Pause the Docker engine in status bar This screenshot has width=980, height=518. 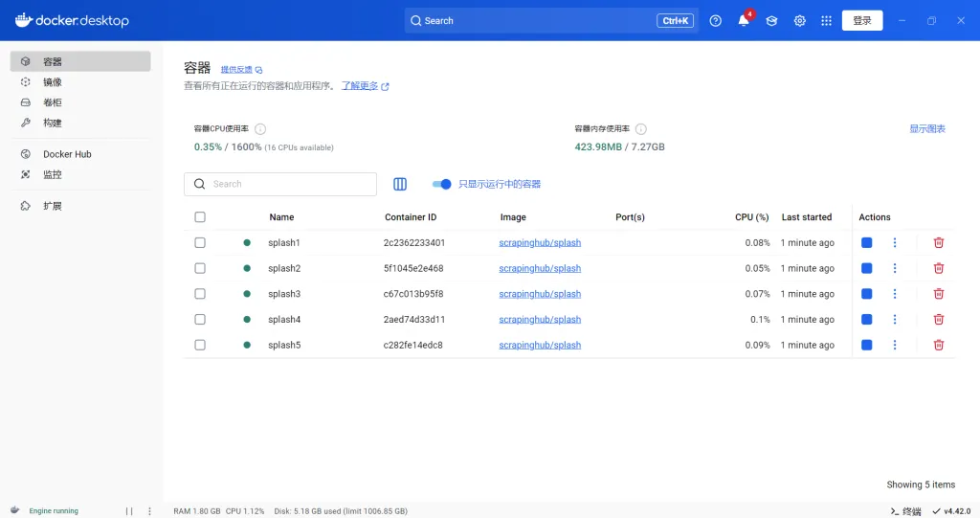tap(129, 511)
